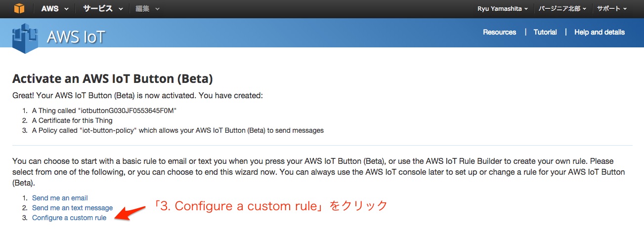Change region from バージニア北部 menu
This screenshot has height=231, width=644.
(562, 9)
